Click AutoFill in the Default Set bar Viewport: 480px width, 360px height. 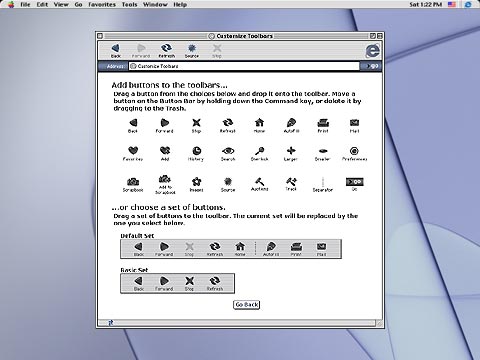(271, 249)
